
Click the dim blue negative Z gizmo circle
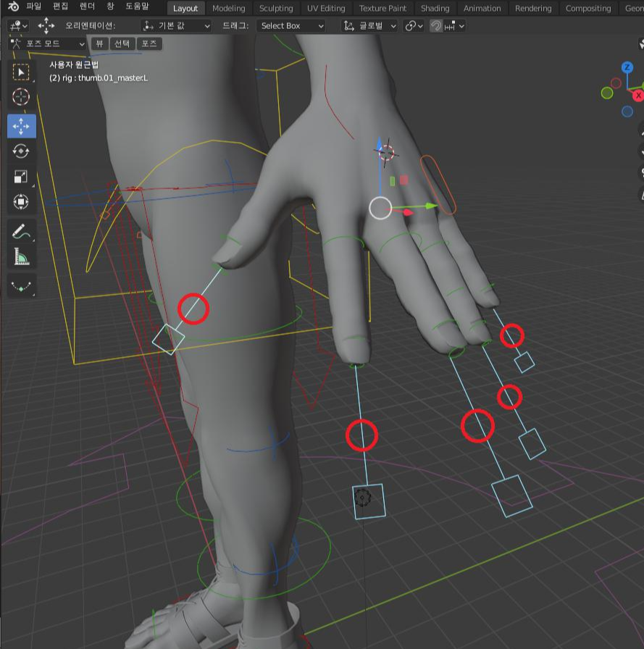click(627, 112)
